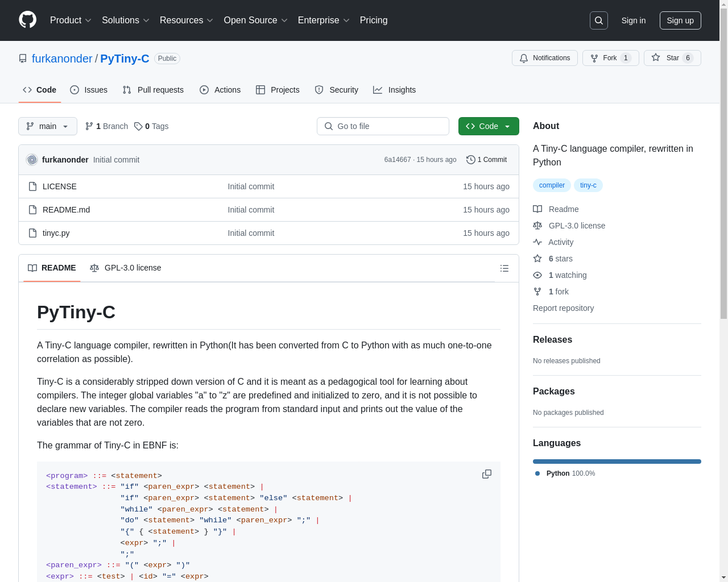
Task: Click the star count badge 6
Action: tap(688, 58)
